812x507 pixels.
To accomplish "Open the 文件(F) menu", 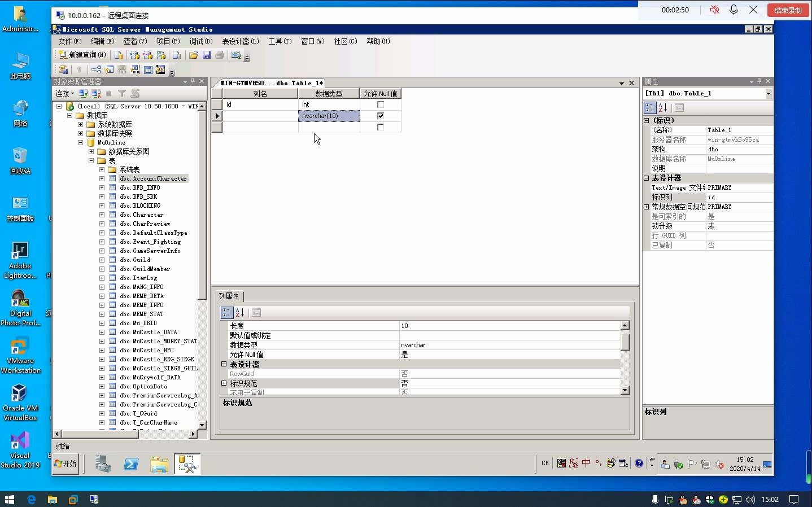I will point(70,41).
